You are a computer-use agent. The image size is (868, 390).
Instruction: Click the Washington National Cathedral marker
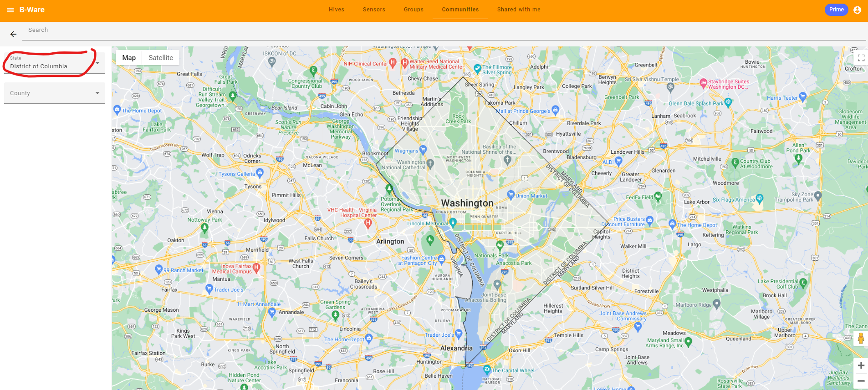430,163
